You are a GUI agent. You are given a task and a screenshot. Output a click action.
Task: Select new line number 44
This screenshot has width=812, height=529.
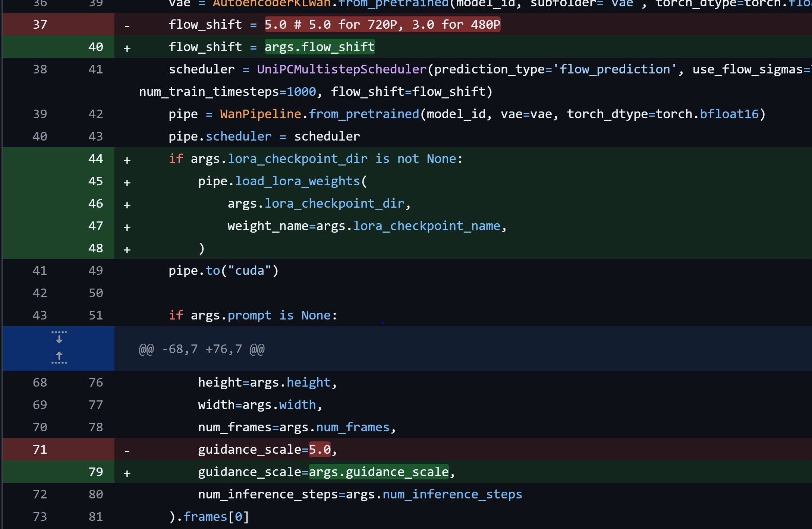point(96,159)
